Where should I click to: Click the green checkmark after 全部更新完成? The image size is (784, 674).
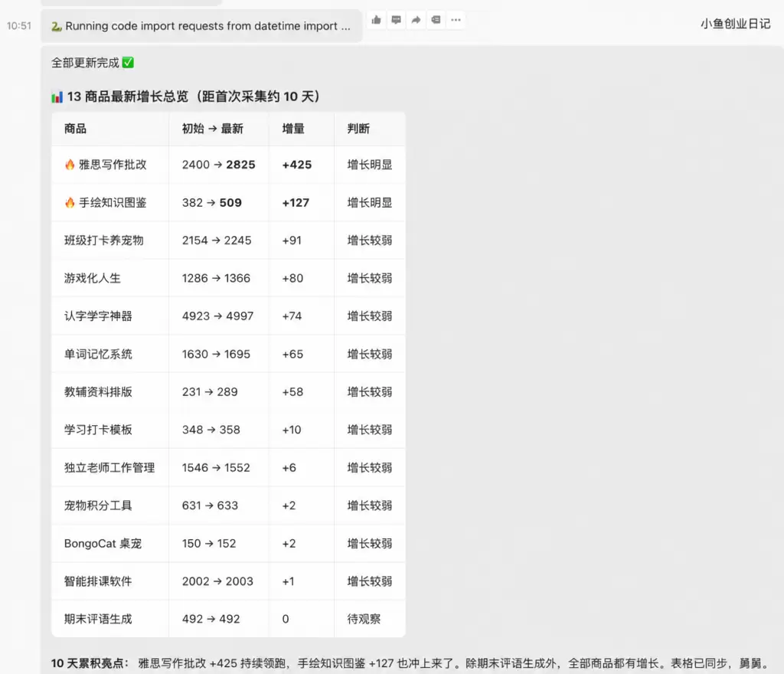coord(128,63)
